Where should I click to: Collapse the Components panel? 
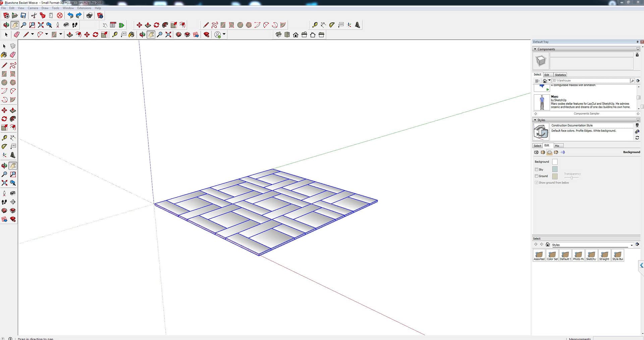click(535, 49)
